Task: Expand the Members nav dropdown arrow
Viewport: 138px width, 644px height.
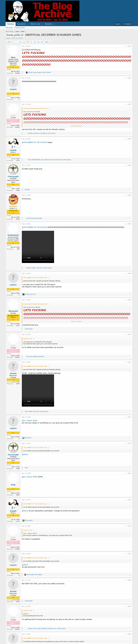Action: coord(54,24)
